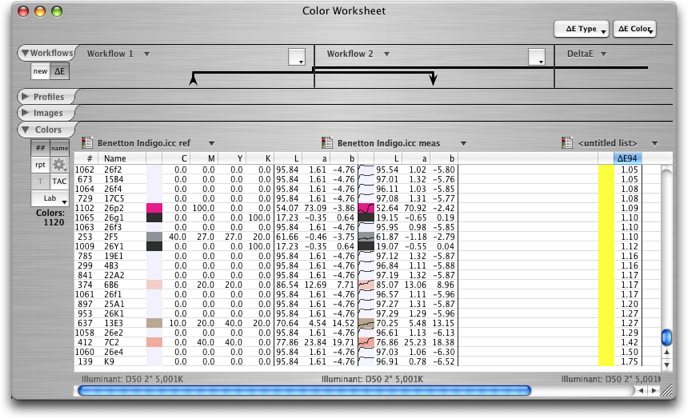Click the name cell 25A1
This screenshot has height=419, width=688.
pos(114,304)
